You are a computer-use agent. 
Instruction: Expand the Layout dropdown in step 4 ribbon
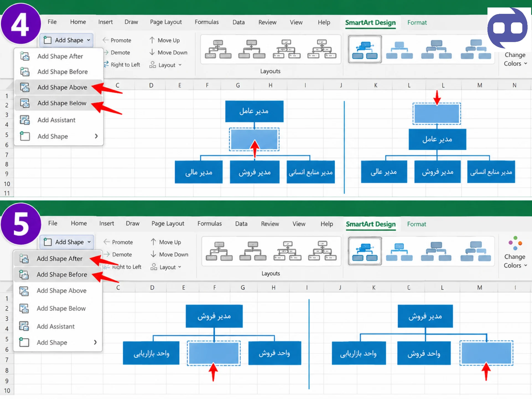165,65
